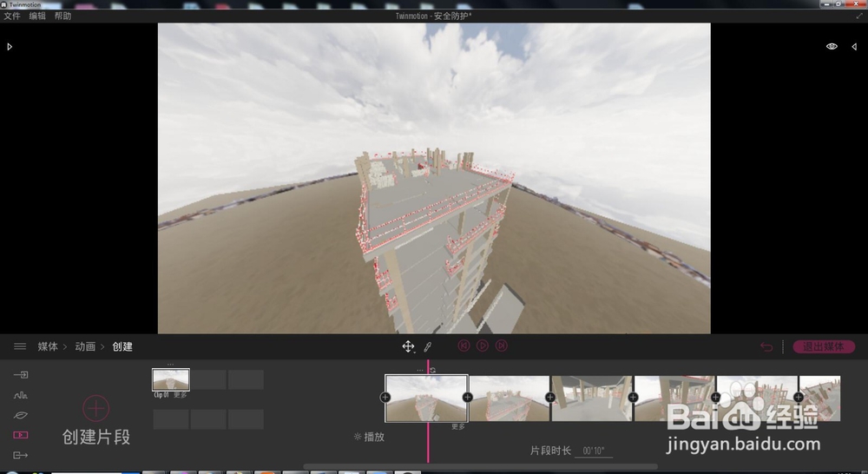Click the 片段时长 duration field
868x474 pixels.
pos(594,451)
